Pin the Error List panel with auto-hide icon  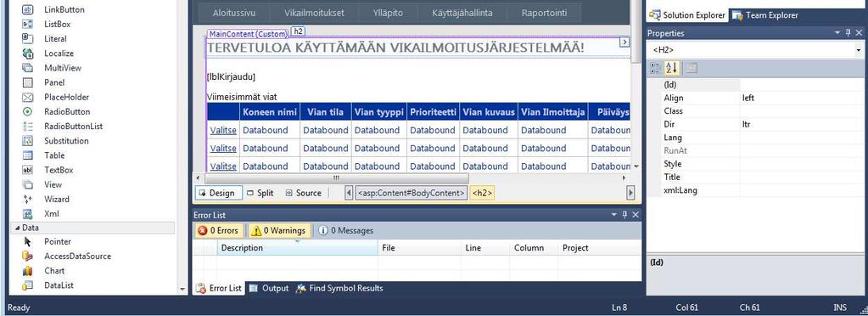[x=625, y=215]
